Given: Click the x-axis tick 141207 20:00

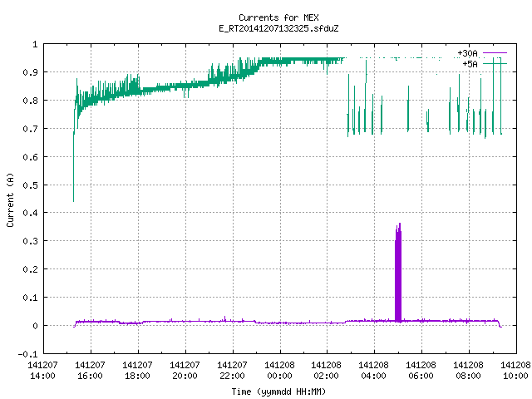Looking at the screenshot, I should 185,371.
